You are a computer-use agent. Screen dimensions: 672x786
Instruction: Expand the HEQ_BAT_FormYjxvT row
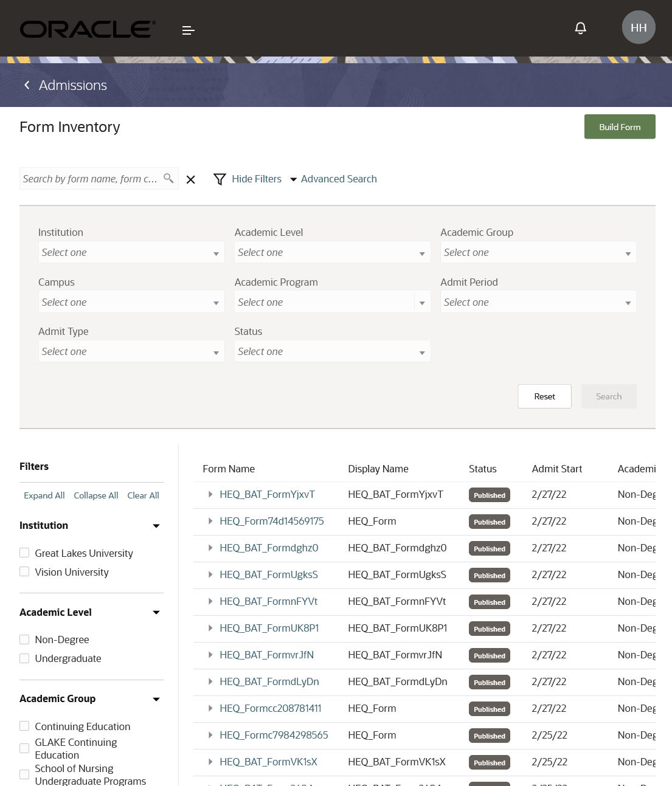tap(210, 494)
